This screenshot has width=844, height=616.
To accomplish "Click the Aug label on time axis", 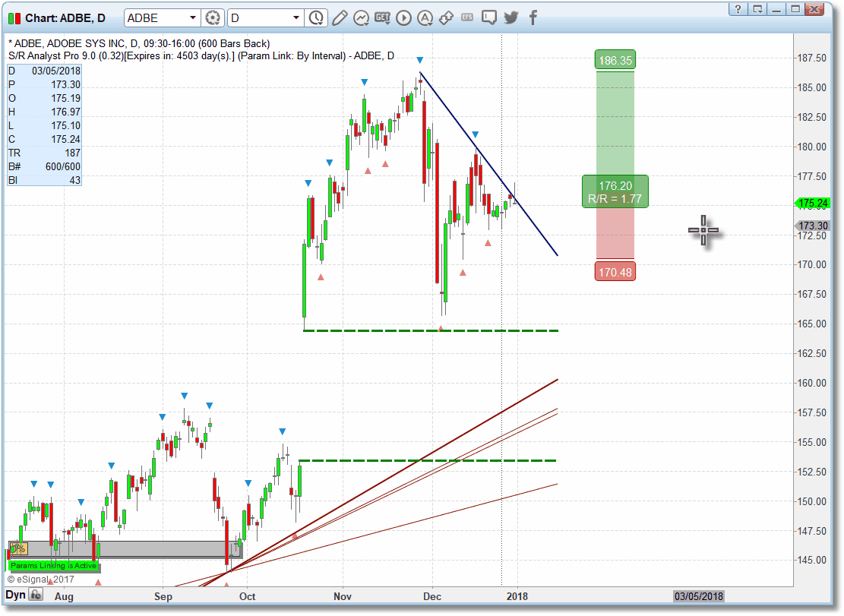I will point(64,597).
